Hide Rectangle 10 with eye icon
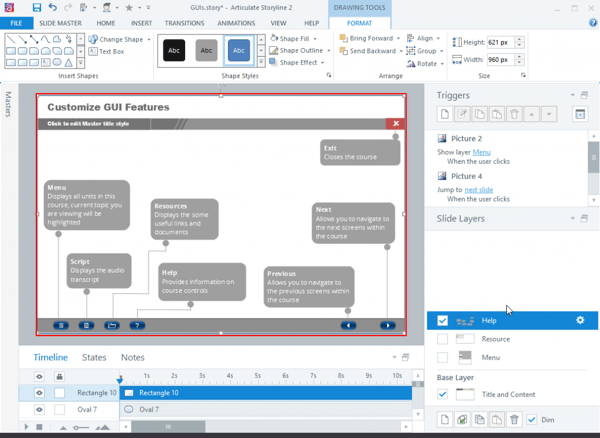This screenshot has height=438, width=600. point(39,393)
